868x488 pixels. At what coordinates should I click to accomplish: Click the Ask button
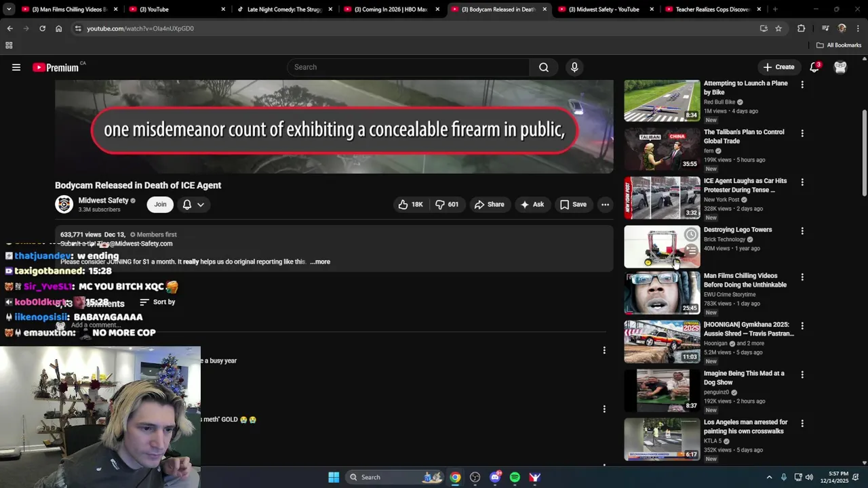[x=532, y=204]
